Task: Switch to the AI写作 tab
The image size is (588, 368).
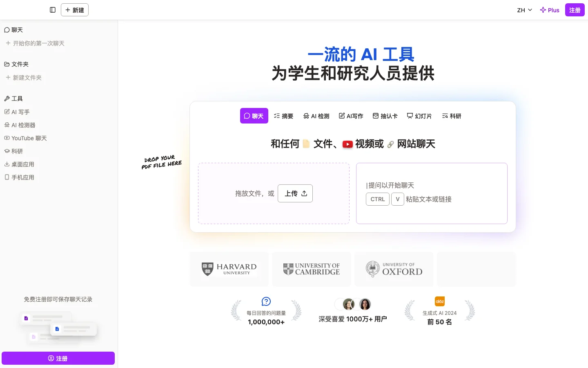Action: (x=351, y=116)
